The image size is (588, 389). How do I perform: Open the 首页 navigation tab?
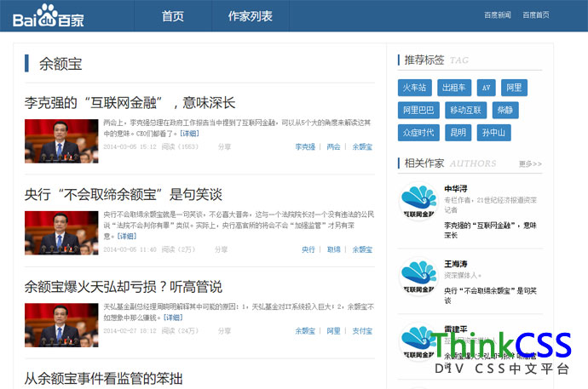pyautogui.click(x=172, y=16)
